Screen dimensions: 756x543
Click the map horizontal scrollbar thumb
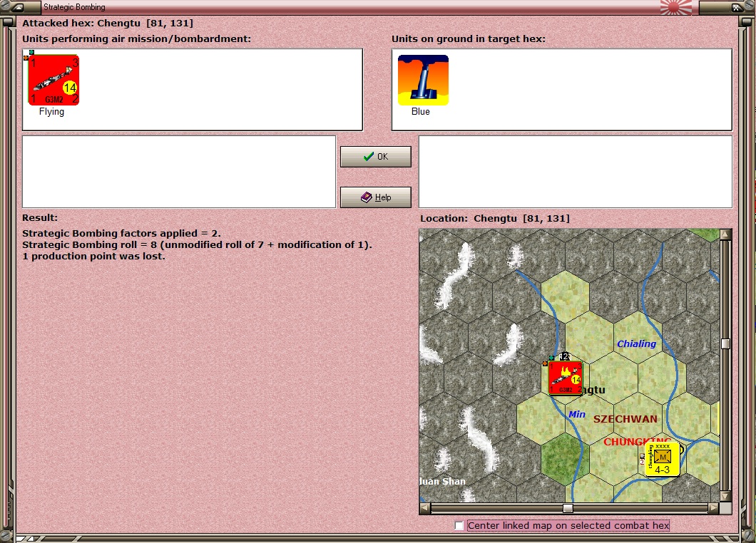point(568,508)
